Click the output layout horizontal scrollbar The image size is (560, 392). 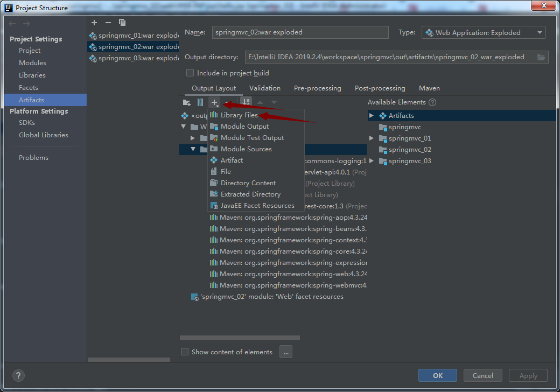[240, 338]
